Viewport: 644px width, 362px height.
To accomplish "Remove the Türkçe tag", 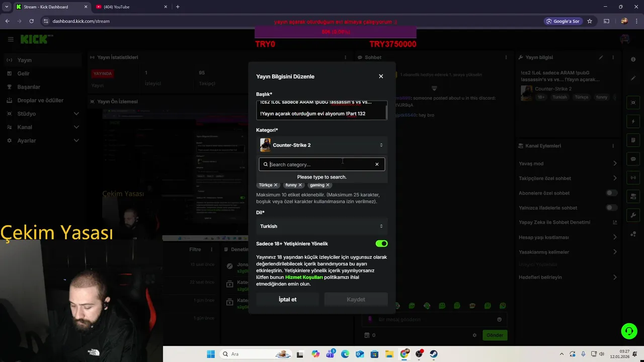I will [275, 185].
